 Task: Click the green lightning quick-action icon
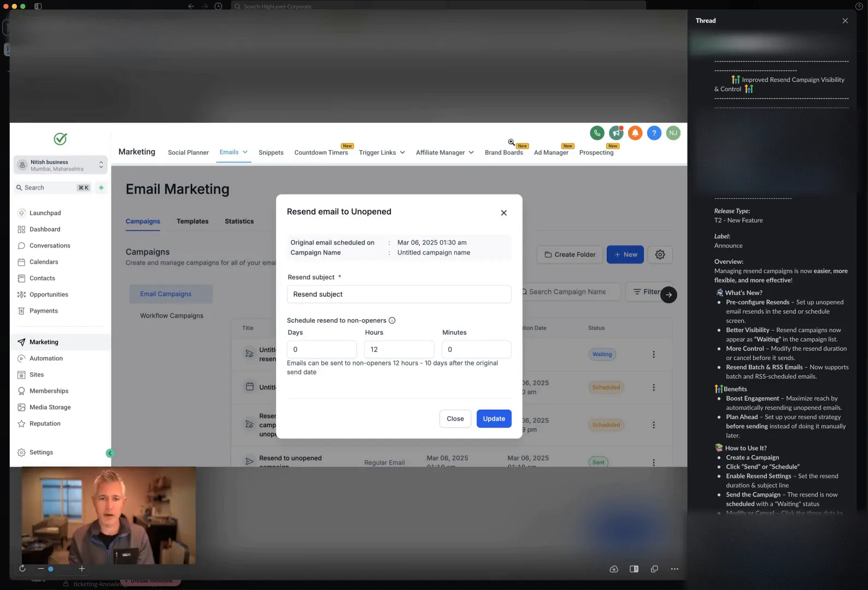pos(101,188)
